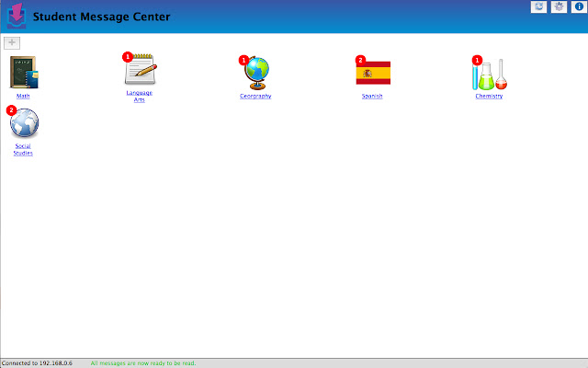Viewport: 588px width, 368px height.
Task: Open the Spanish flag icon
Action: pos(373,73)
